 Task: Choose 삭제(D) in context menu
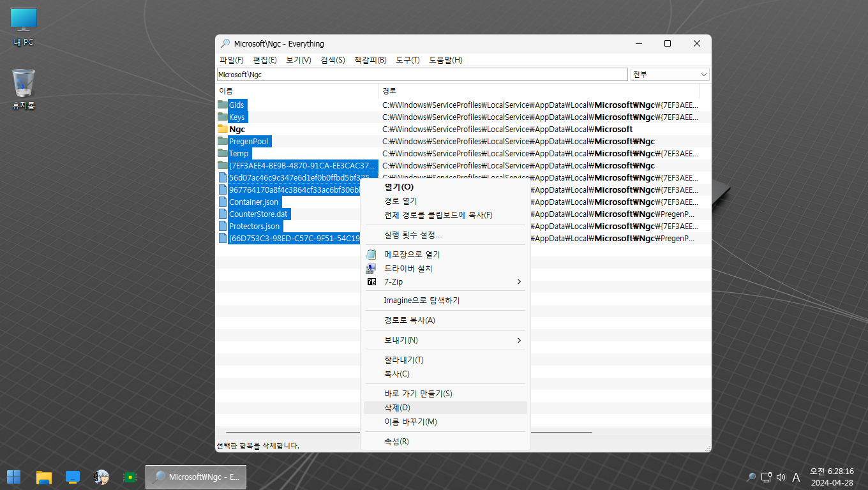click(x=445, y=408)
